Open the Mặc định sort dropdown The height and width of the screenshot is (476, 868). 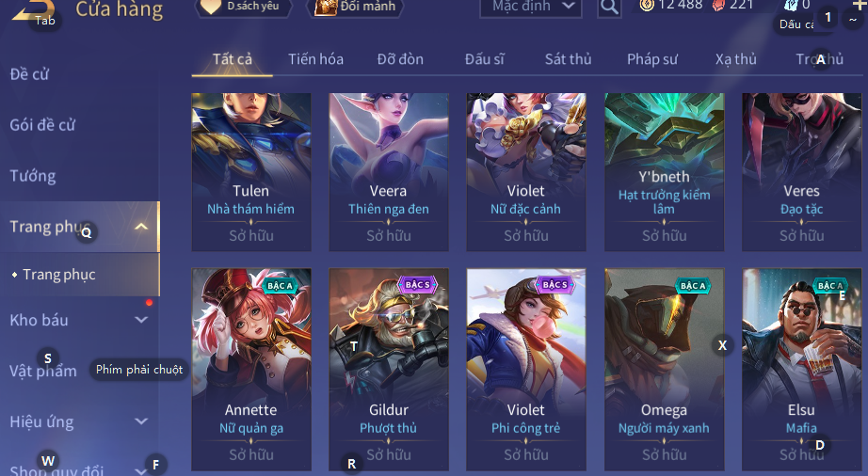click(x=531, y=8)
